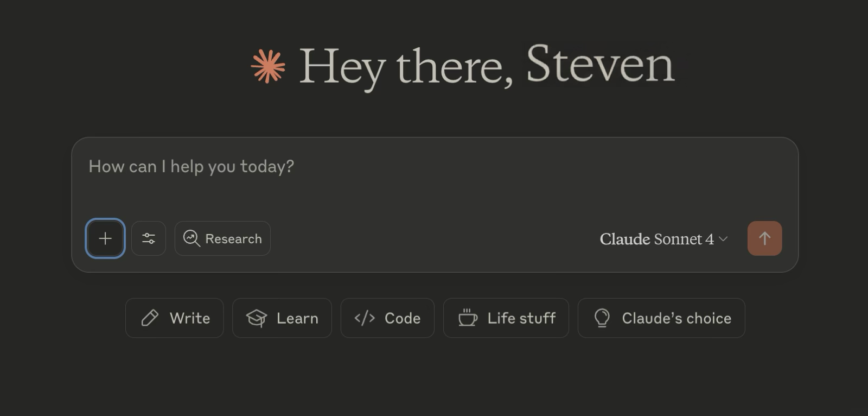This screenshot has height=416, width=868.
Task: Choose the Learn suggestion chip
Action: coord(282,318)
